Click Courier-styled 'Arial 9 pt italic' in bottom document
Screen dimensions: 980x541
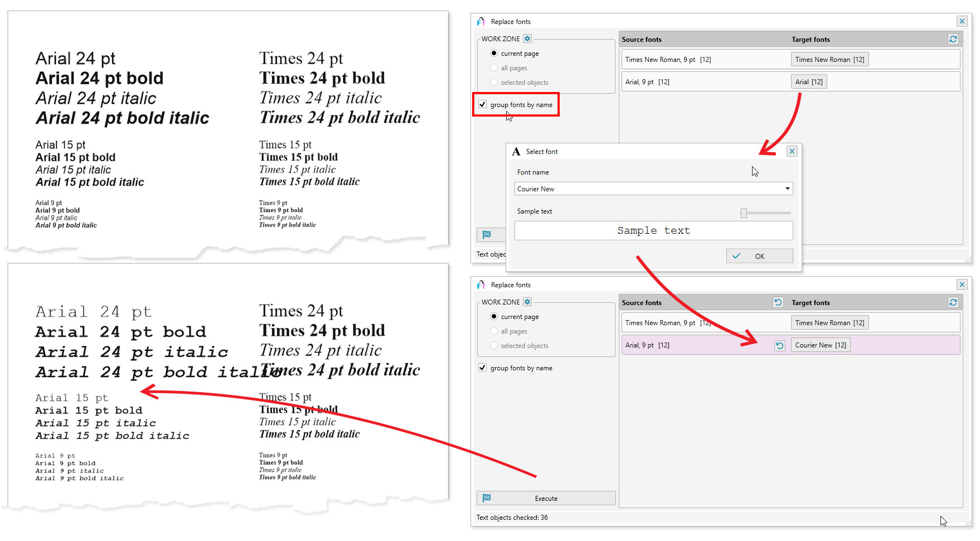(x=69, y=471)
